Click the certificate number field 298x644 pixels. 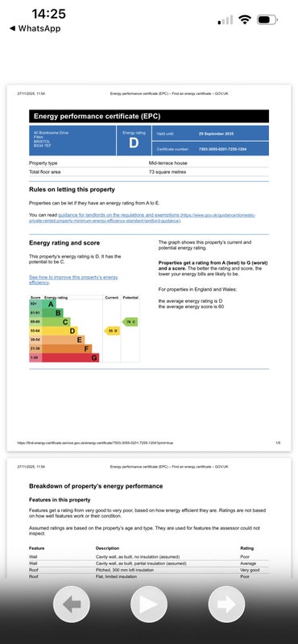[x=210, y=149]
